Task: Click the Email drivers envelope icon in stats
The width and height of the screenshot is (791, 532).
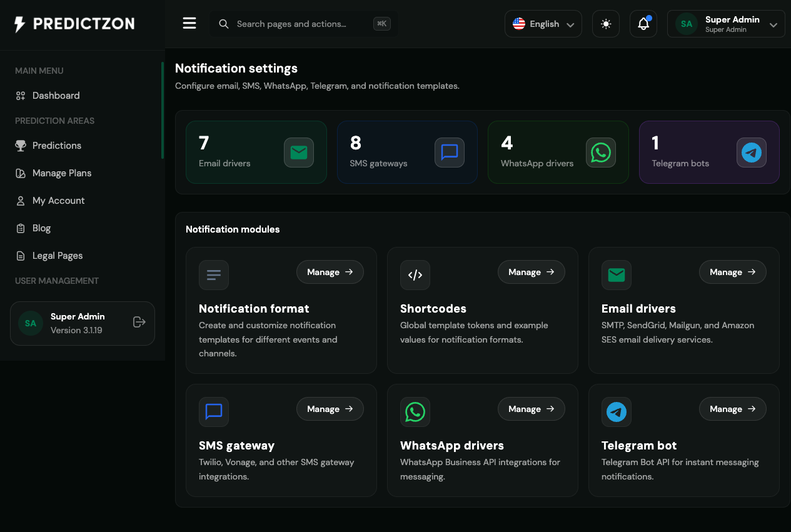Action: click(299, 153)
